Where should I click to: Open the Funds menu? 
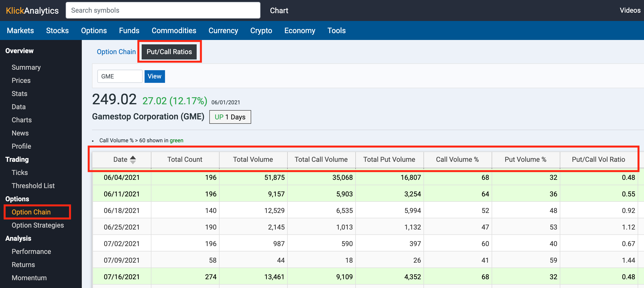click(129, 30)
